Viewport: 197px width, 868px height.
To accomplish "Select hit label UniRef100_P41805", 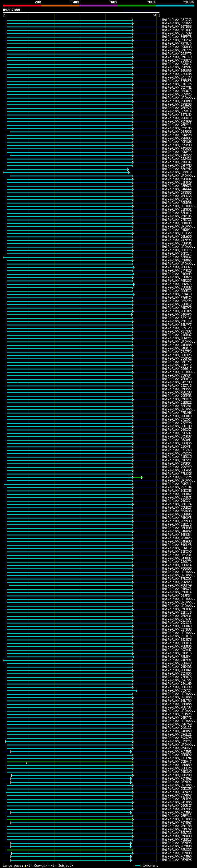I will coord(176,802).
